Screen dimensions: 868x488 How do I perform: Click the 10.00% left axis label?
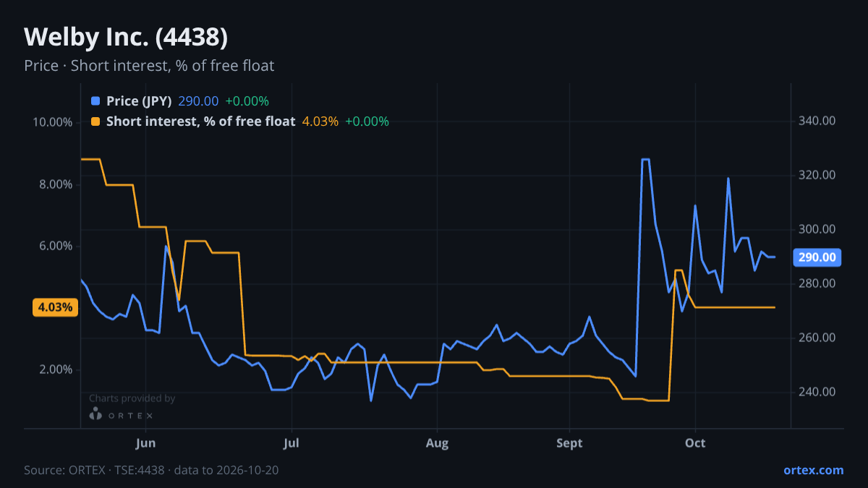53,122
